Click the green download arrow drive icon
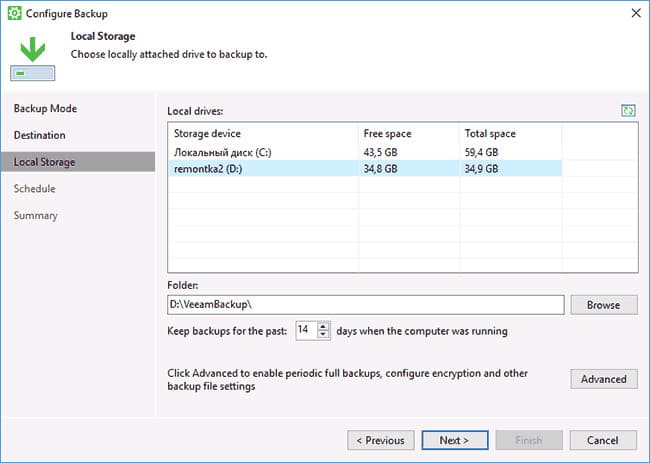Viewport: 650px width, 463px height. (33, 59)
